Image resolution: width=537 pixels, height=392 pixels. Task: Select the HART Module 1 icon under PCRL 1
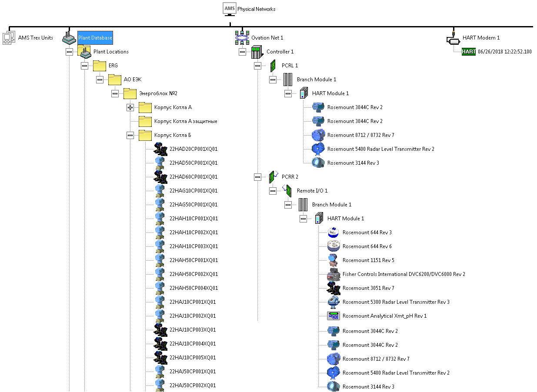coord(304,93)
